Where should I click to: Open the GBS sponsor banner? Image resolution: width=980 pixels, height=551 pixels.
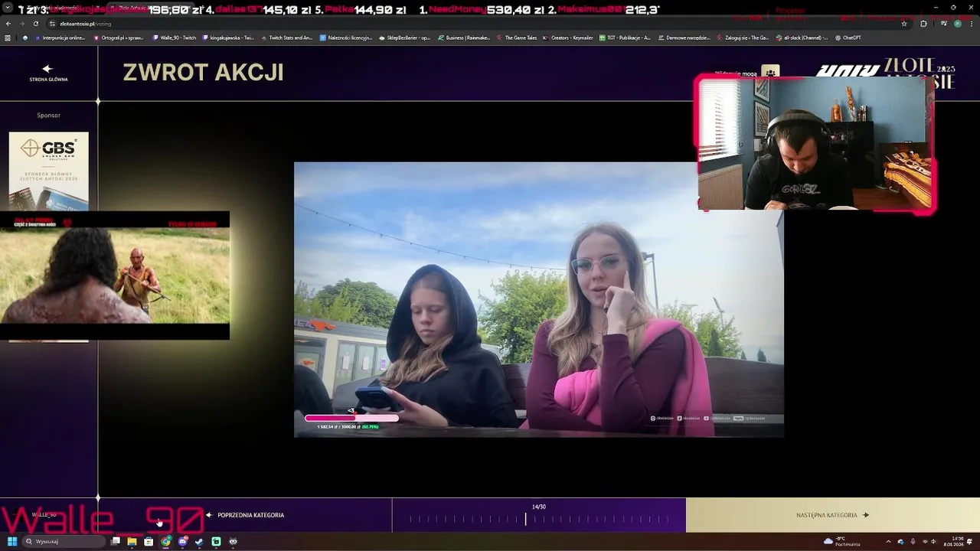coord(48,171)
